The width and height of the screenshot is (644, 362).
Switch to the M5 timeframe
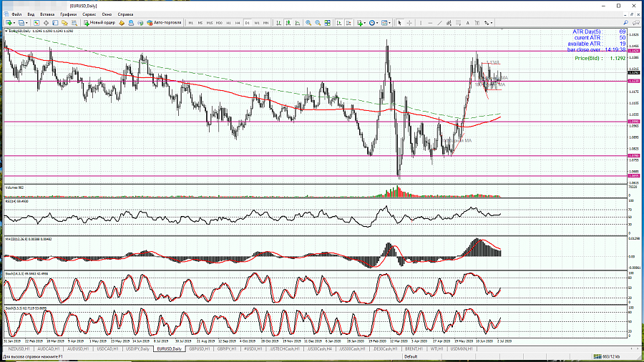(200, 23)
